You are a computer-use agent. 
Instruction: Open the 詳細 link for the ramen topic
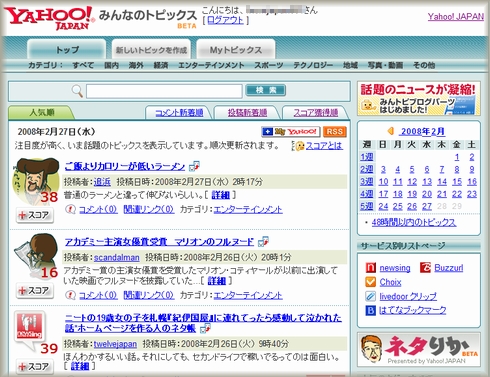(x=220, y=195)
